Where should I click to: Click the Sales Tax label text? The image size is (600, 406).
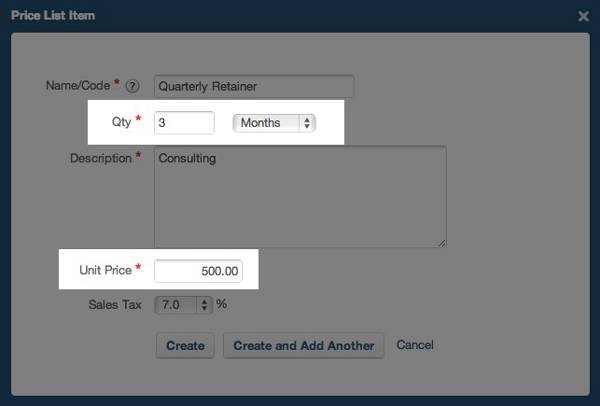tap(116, 304)
